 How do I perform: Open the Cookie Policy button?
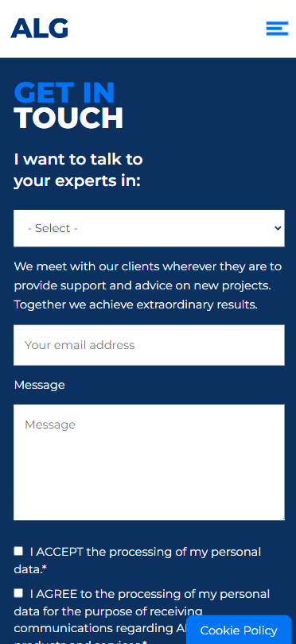tap(239, 630)
